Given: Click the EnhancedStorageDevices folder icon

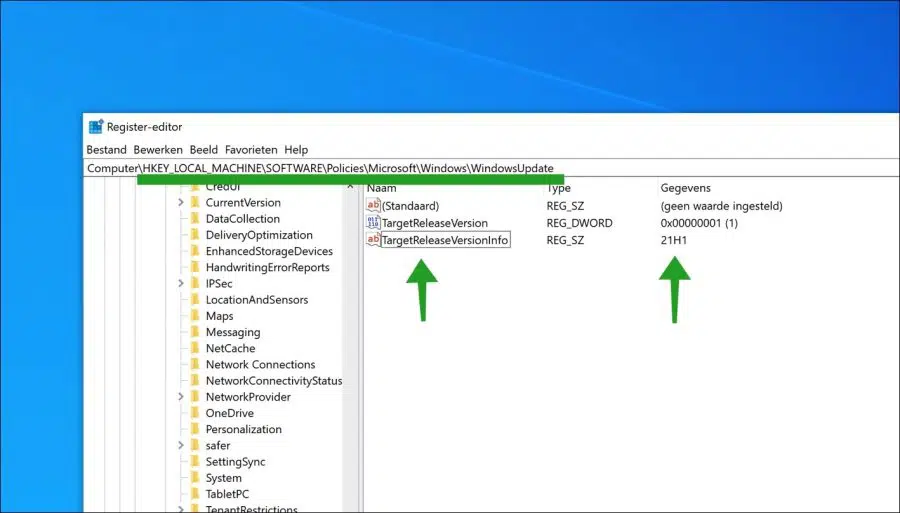Looking at the screenshot, I should [195, 251].
